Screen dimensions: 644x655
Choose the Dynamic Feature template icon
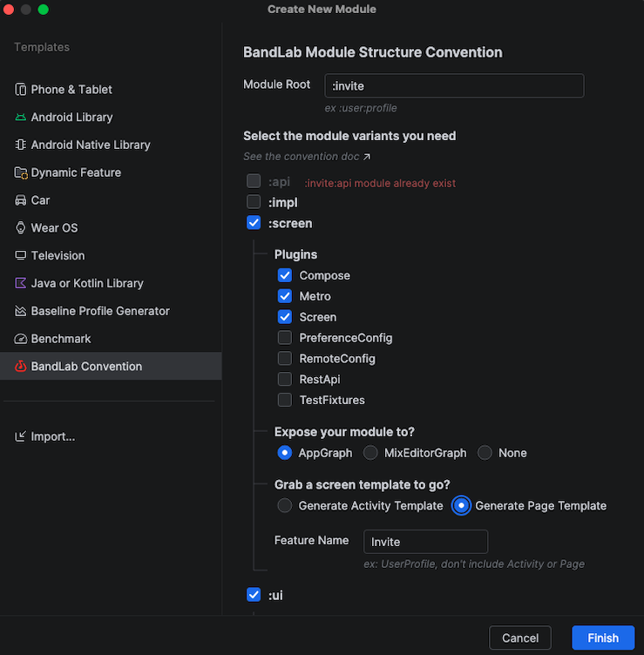(x=21, y=173)
